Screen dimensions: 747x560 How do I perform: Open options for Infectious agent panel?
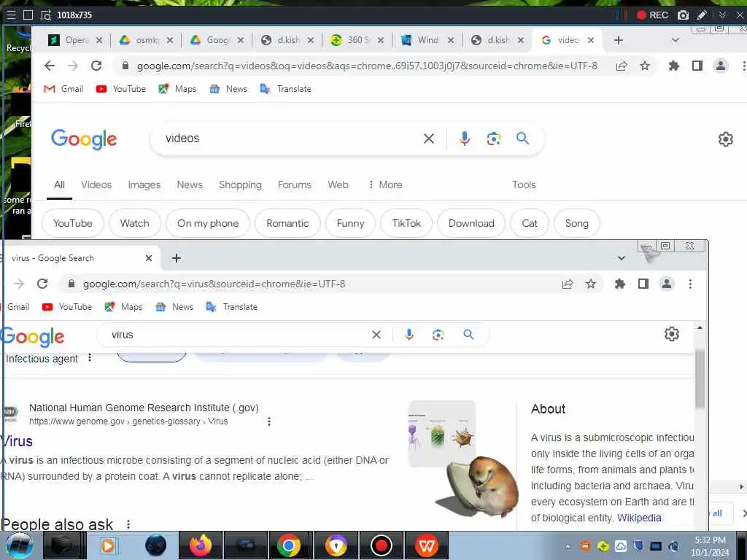point(90,357)
